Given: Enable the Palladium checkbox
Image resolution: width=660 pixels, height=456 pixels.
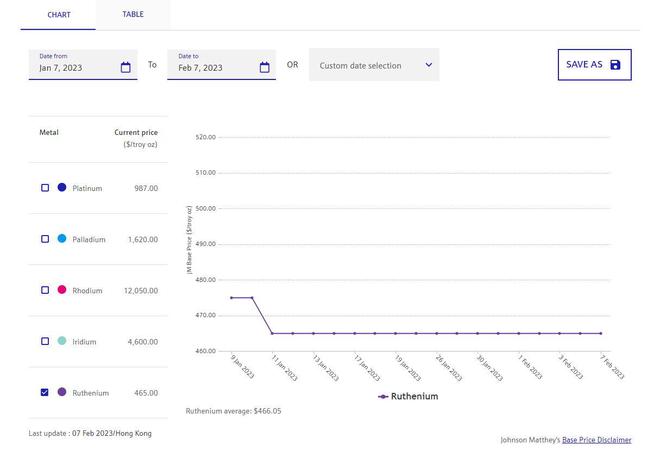Looking at the screenshot, I should (x=45, y=239).
